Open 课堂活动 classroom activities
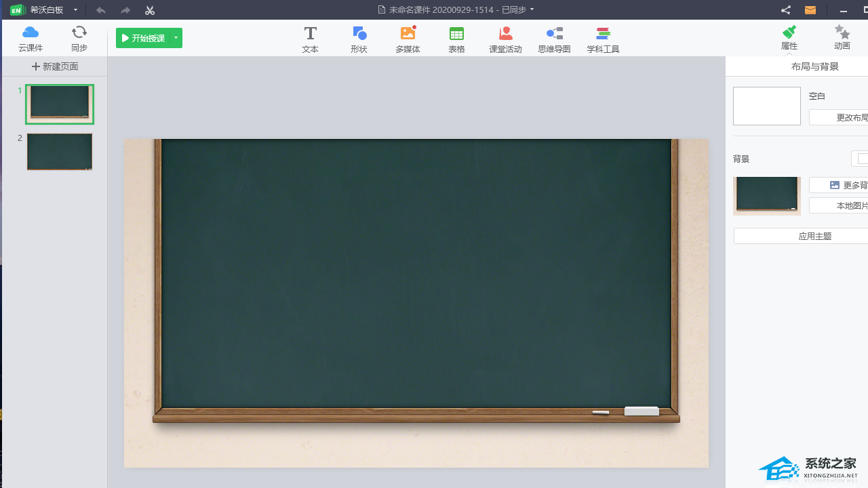868x488 pixels. [x=505, y=39]
